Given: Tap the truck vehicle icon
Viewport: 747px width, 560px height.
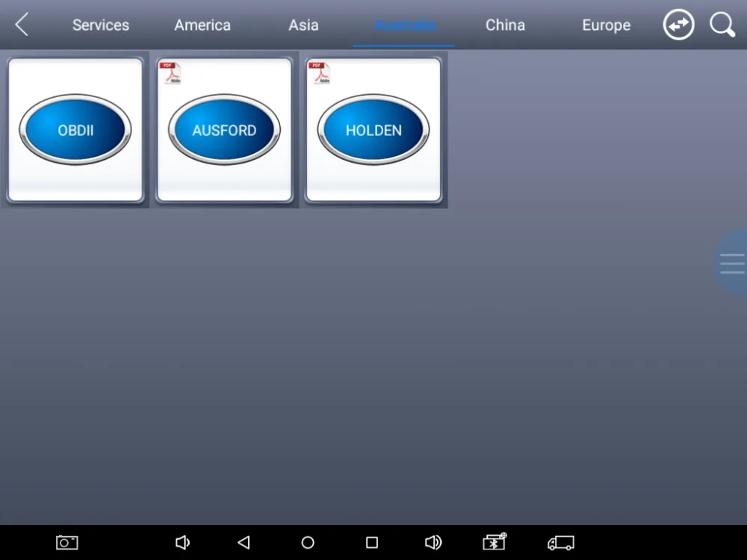Looking at the screenshot, I should [561, 542].
